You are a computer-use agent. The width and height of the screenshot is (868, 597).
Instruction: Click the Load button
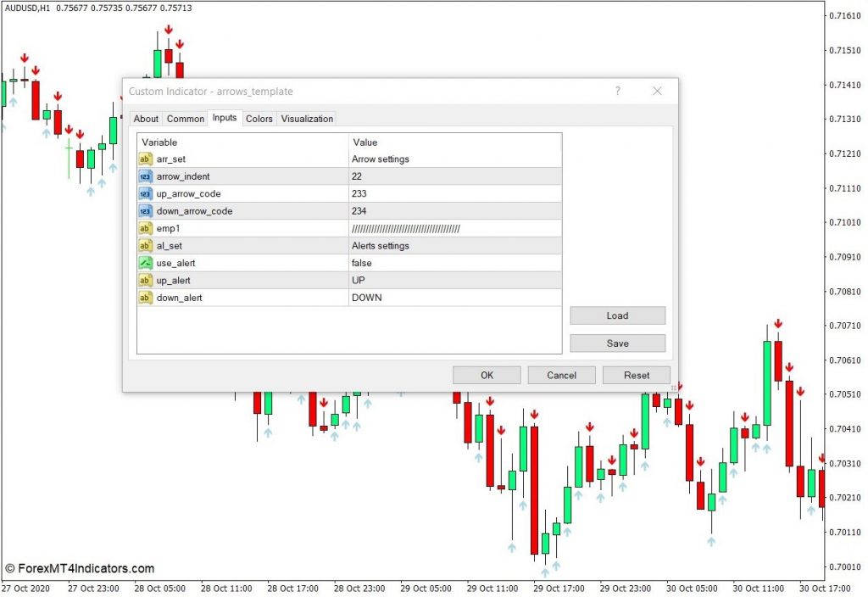(617, 315)
